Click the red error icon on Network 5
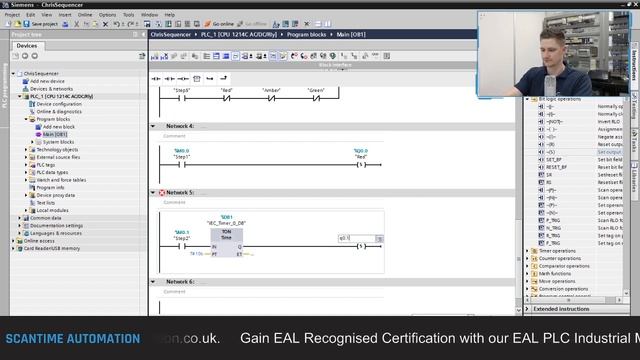640x360 pixels. tap(162, 193)
